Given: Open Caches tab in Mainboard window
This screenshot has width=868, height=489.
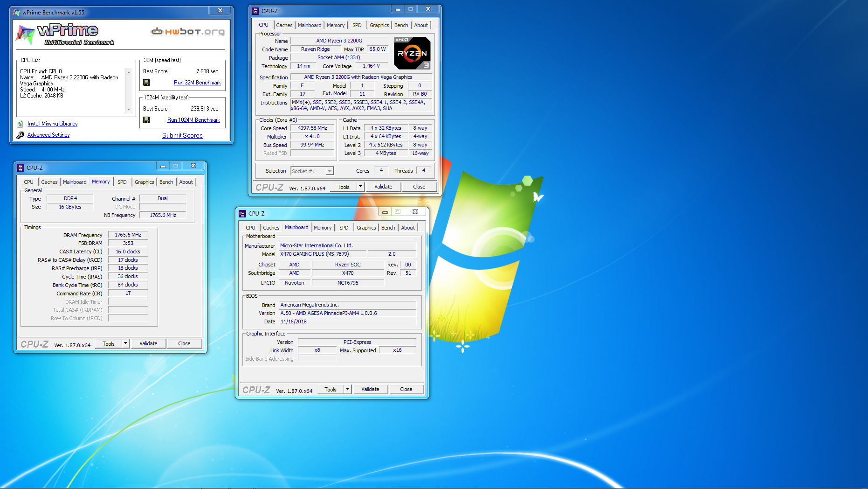Looking at the screenshot, I should point(271,228).
